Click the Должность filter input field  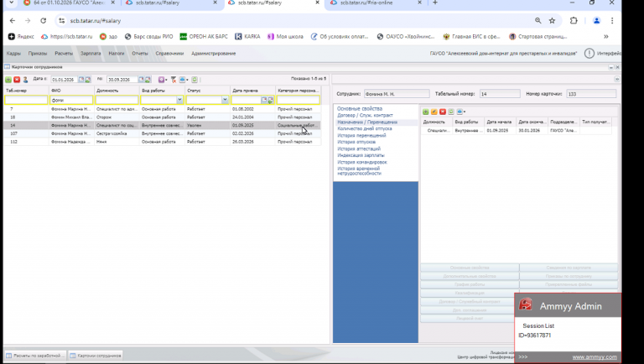click(117, 100)
